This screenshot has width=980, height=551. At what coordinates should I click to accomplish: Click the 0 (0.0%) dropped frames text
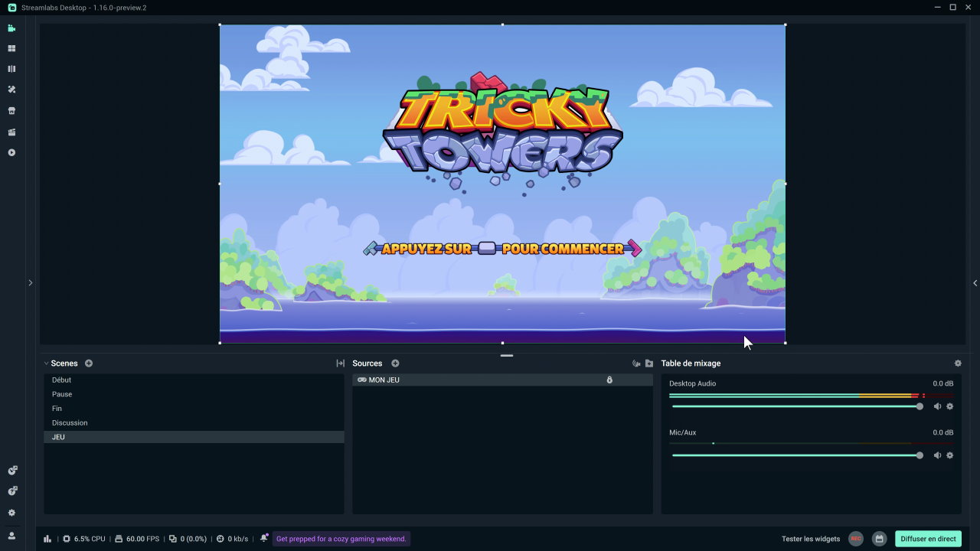click(x=194, y=539)
